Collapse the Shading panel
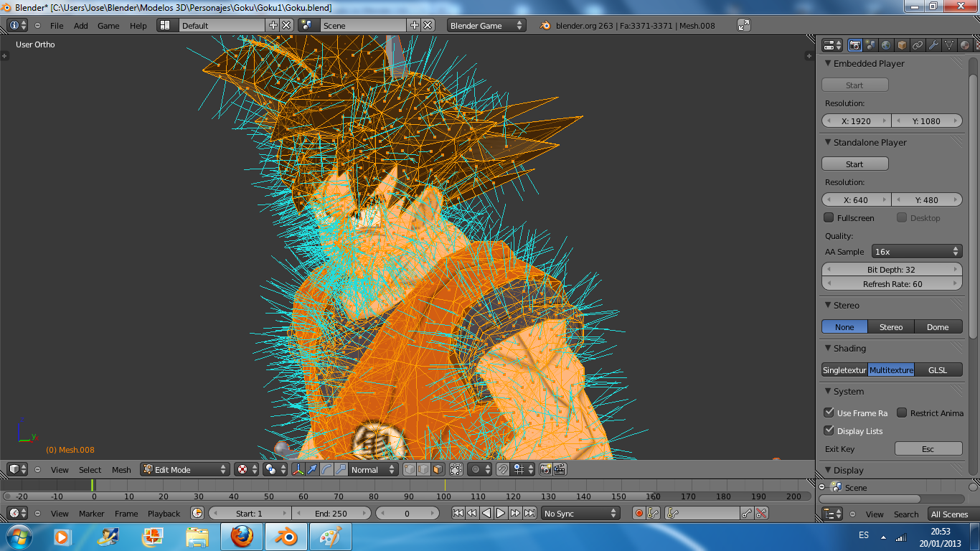 pyautogui.click(x=849, y=349)
